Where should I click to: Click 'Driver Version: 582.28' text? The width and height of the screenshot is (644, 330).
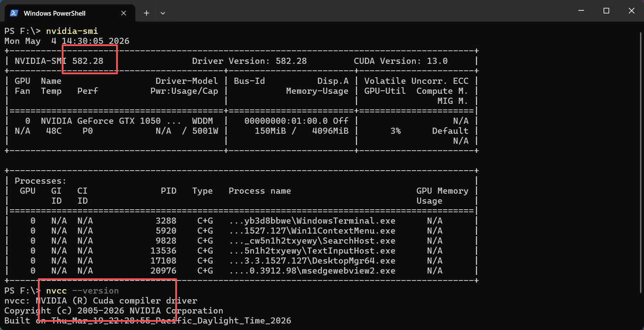[250, 61]
